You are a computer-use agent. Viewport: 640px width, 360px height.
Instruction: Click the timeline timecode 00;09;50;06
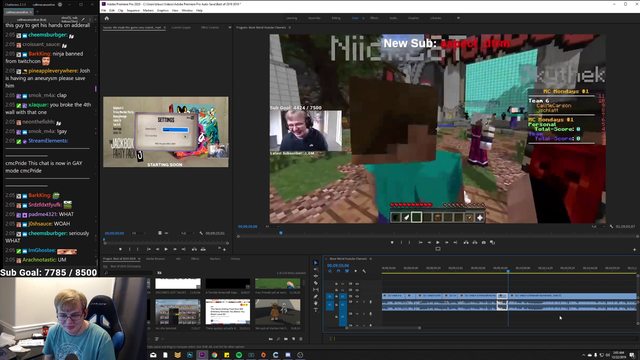pyautogui.click(x=338, y=265)
